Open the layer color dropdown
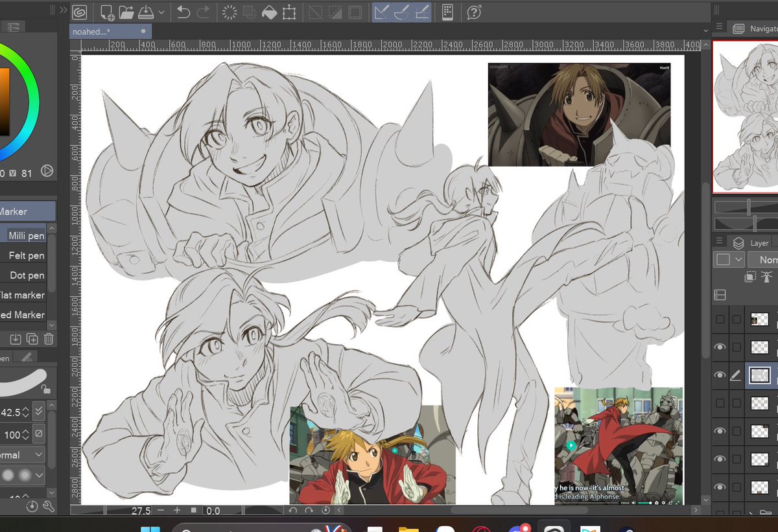 point(729,259)
